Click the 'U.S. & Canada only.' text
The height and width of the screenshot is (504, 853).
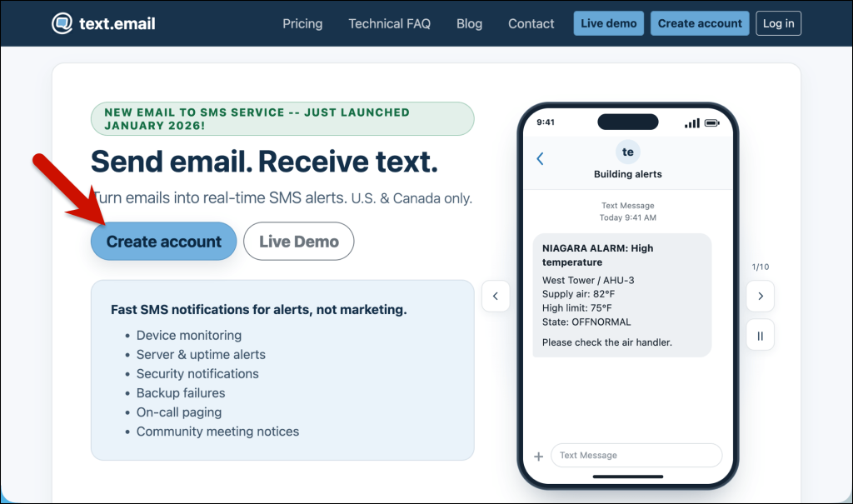412,198
